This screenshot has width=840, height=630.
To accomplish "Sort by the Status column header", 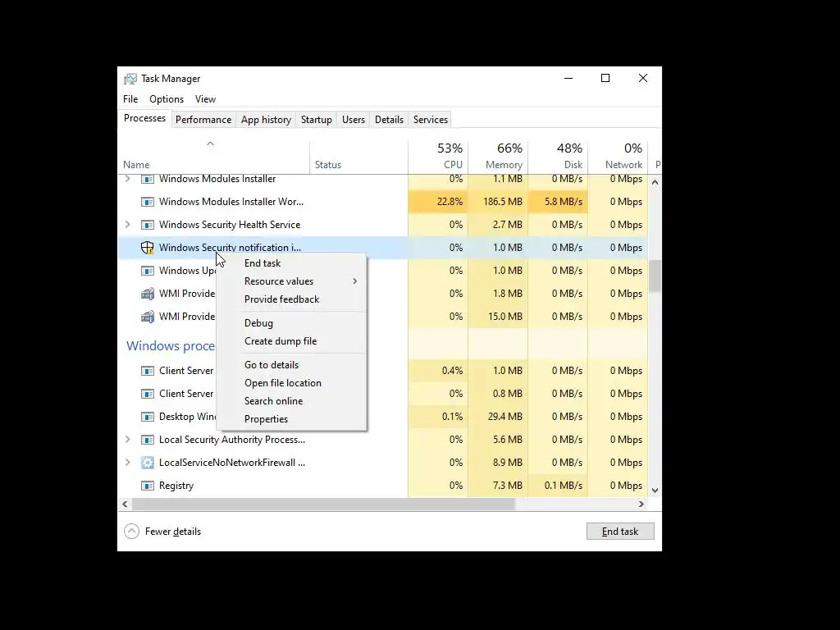I will coord(358,157).
